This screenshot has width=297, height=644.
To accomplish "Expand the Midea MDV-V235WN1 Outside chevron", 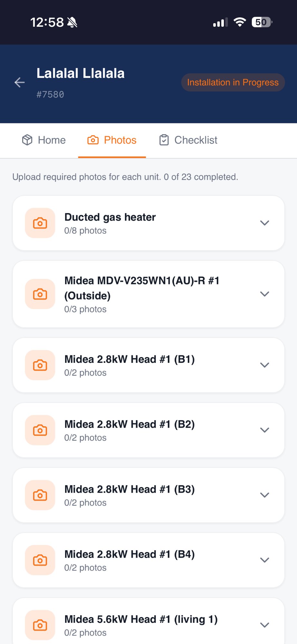I will pyautogui.click(x=264, y=294).
